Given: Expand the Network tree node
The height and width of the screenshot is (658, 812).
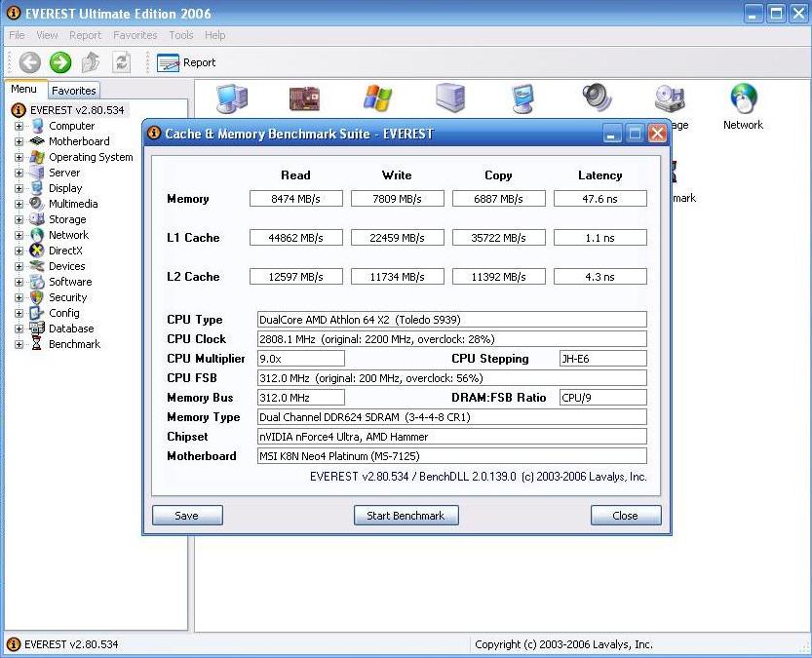Looking at the screenshot, I should pyautogui.click(x=19, y=235).
